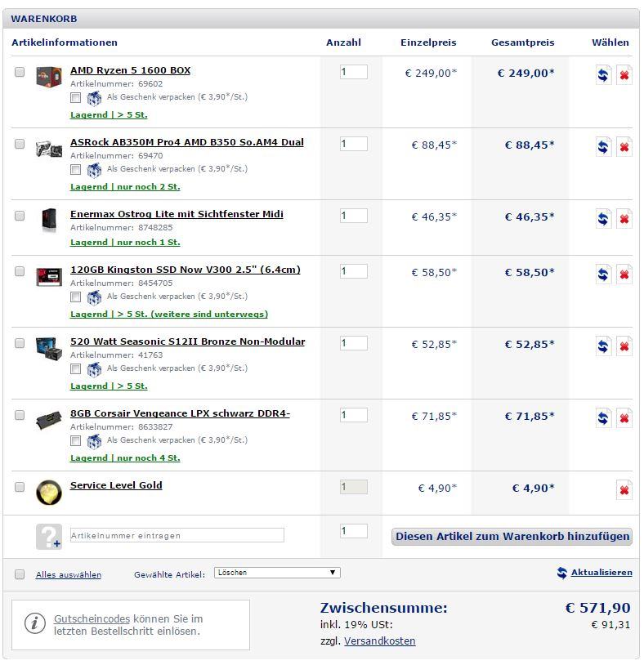Refresh the Seasonic S12II Bronze row
The width and height of the screenshot is (644, 665).
pyautogui.click(x=603, y=346)
